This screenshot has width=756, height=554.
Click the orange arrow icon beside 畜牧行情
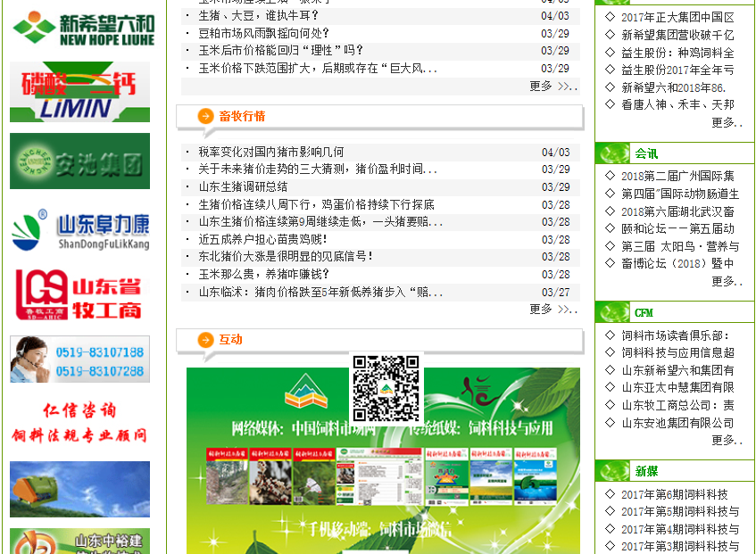(x=206, y=116)
